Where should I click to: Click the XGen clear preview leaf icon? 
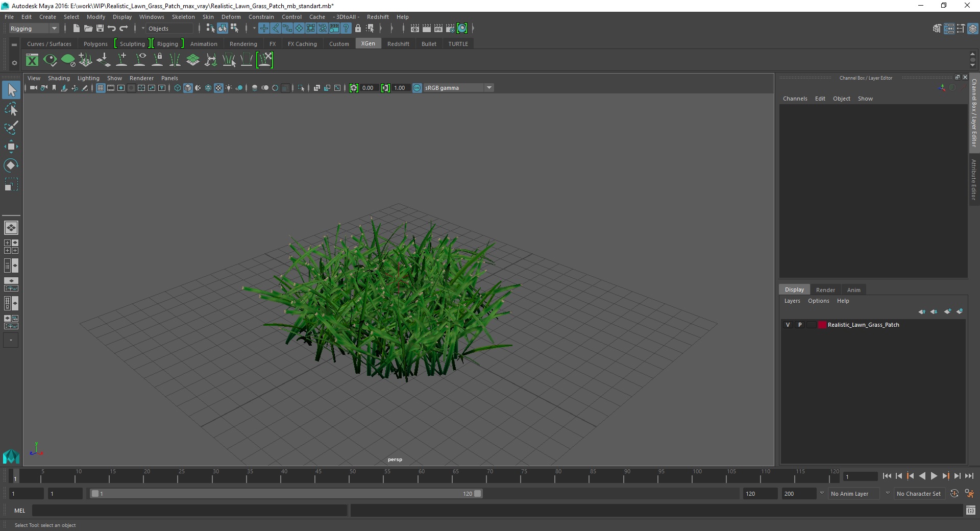(x=68, y=60)
